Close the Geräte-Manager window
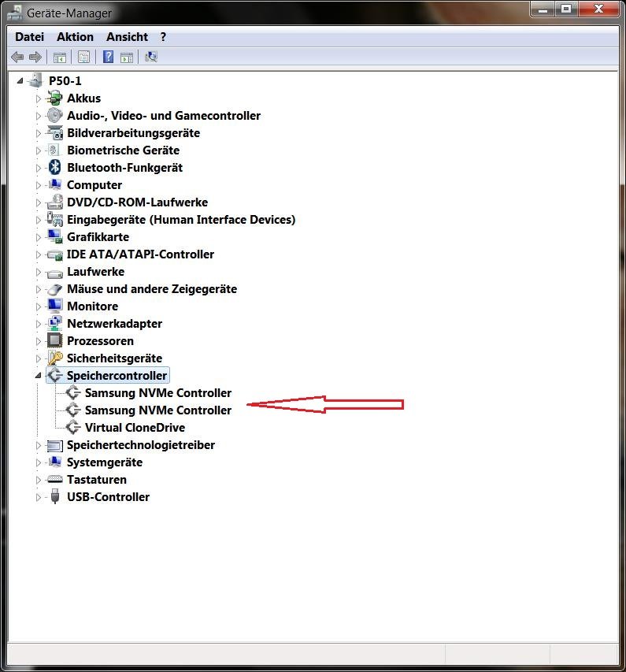Viewport: 626px width, 672px height. click(x=598, y=9)
